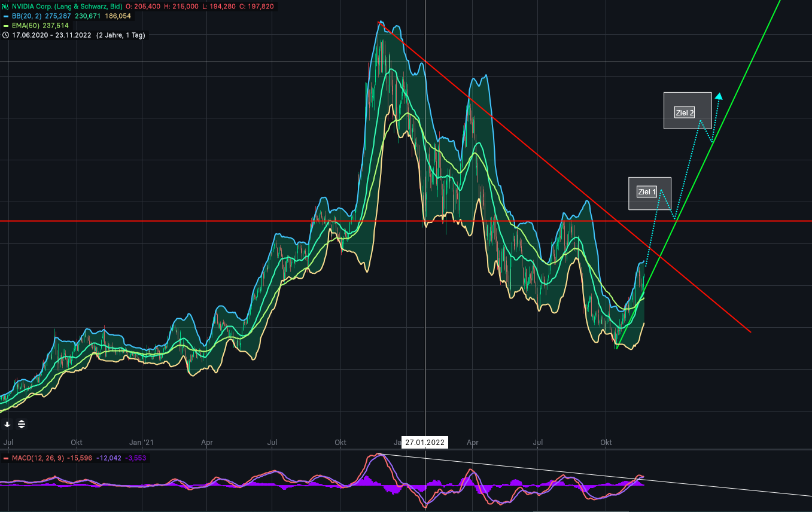Click the candlestick chart type icon

(5, 7)
